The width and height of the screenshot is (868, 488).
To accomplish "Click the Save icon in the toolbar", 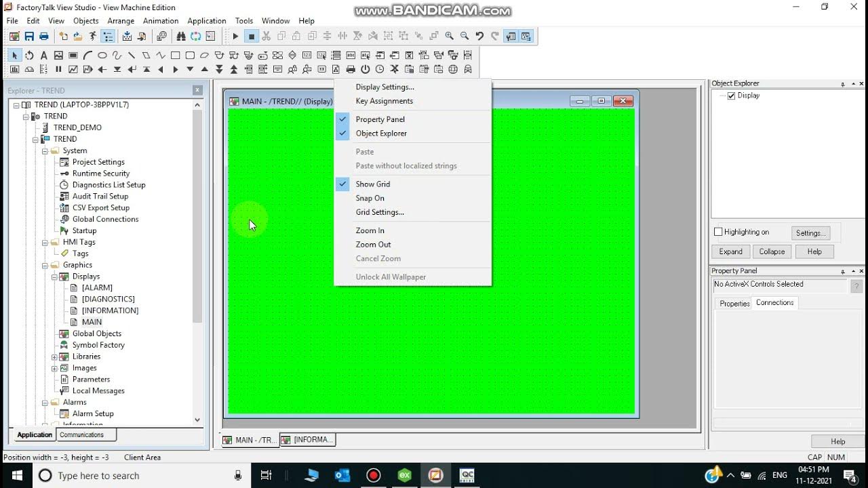I will (29, 37).
